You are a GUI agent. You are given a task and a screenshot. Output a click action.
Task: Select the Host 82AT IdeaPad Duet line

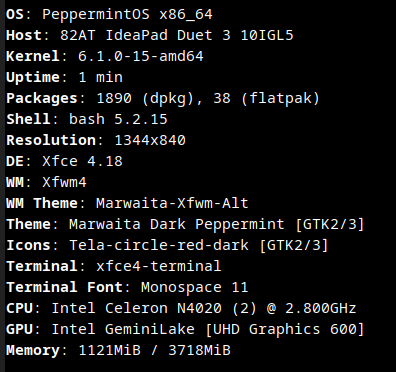[150, 35]
